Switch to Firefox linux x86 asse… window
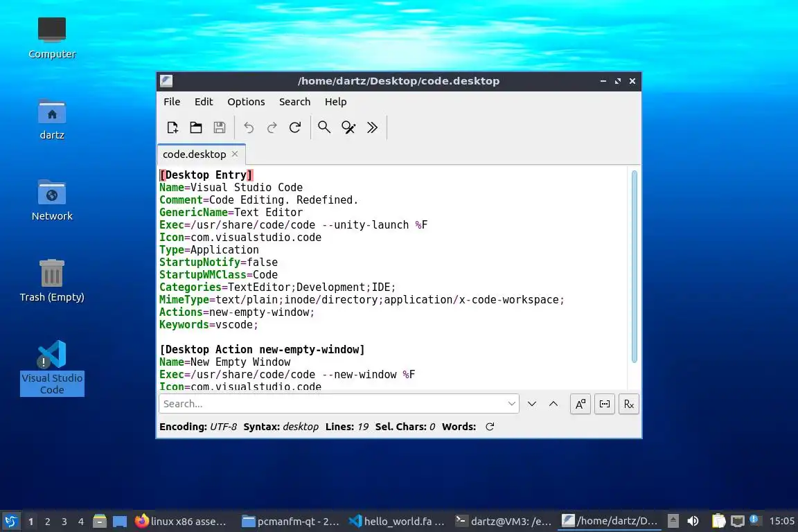The width and height of the screenshot is (798, 532). [181, 522]
